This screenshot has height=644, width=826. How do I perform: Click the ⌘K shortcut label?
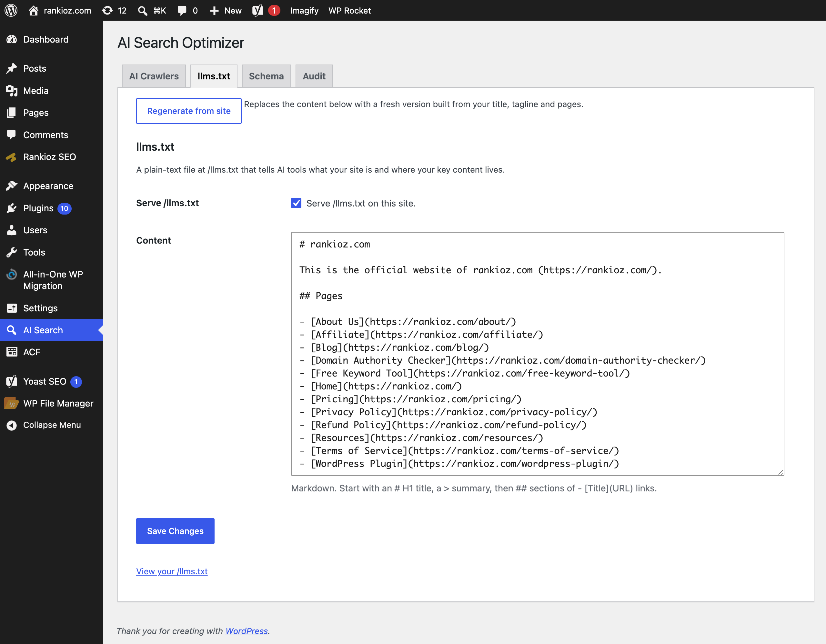pyautogui.click(x=160, y=10)
